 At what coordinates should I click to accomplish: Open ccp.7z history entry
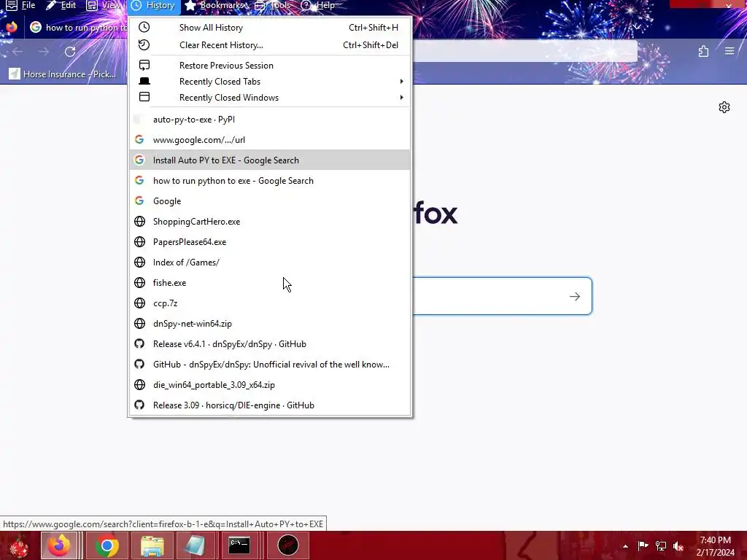[270, 303]
